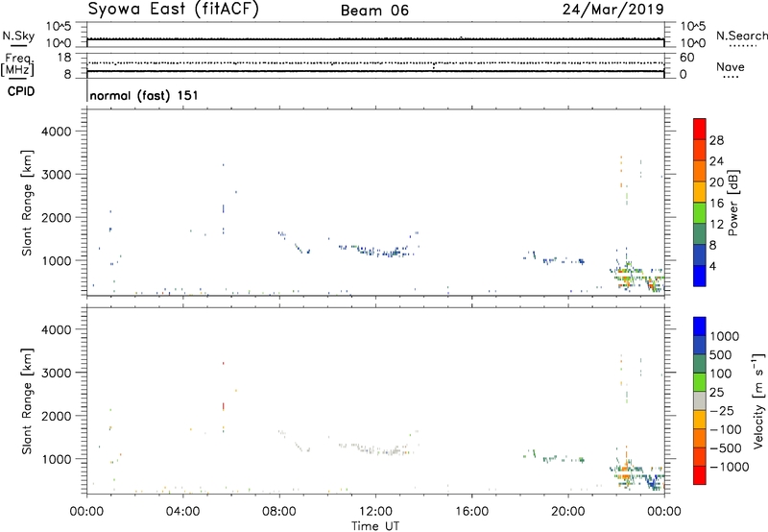
Task: Click the 'Power [dB]' color bar title
Action: (733, 203)
